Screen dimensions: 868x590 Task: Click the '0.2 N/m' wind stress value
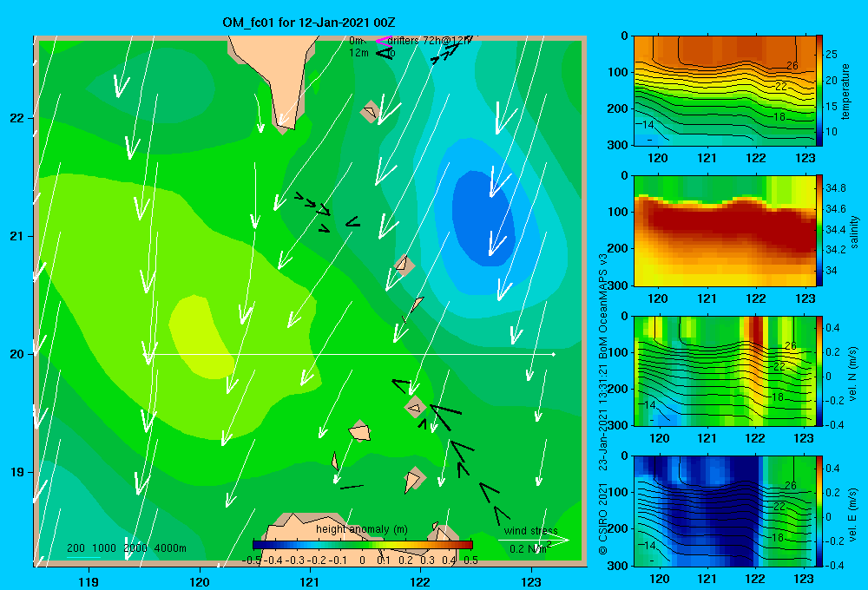[x=529, y=548]
